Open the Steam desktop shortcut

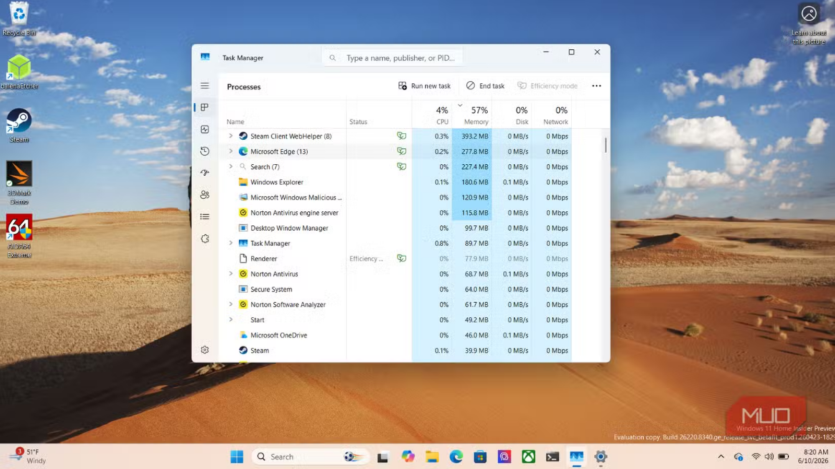pyautogui.click(x=19, y=126)
